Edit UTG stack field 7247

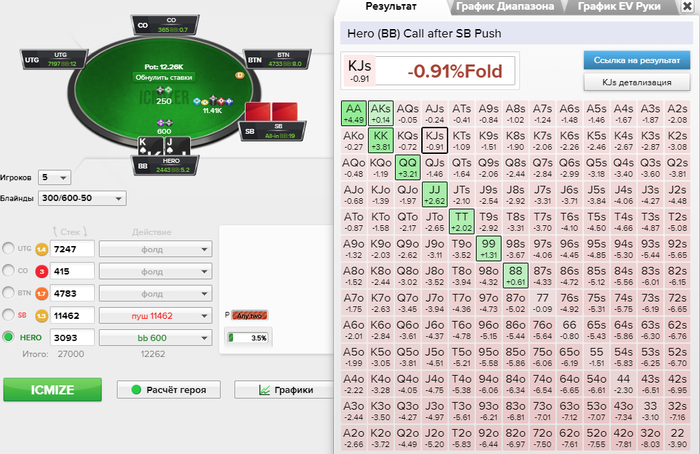point(72,249)
